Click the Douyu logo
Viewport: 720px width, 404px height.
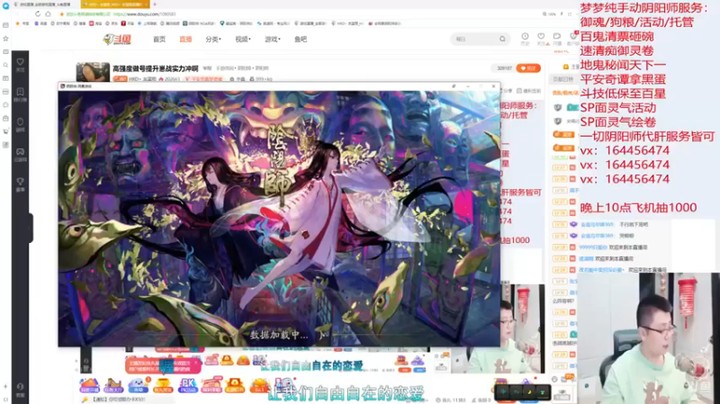pyautogui.click(x=118, y=39)
